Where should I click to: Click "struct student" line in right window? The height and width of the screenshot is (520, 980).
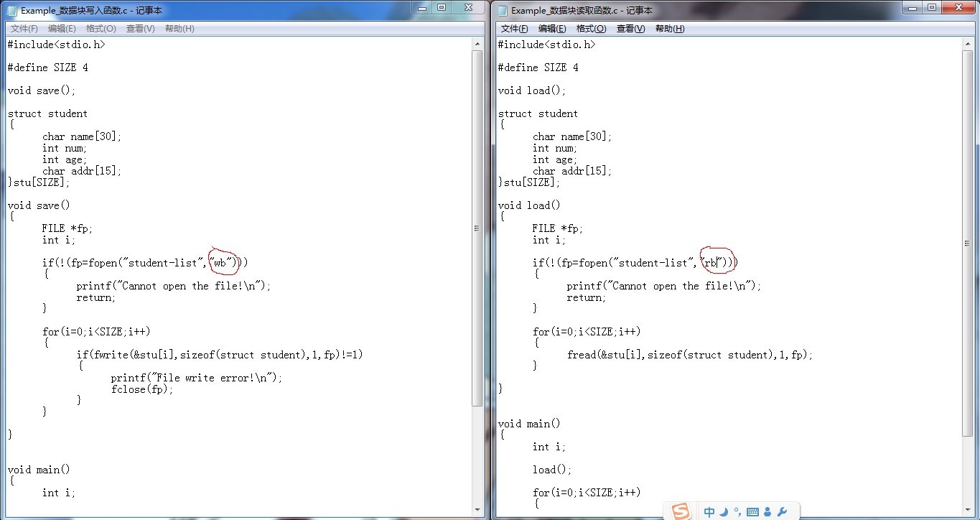[538, 113]
